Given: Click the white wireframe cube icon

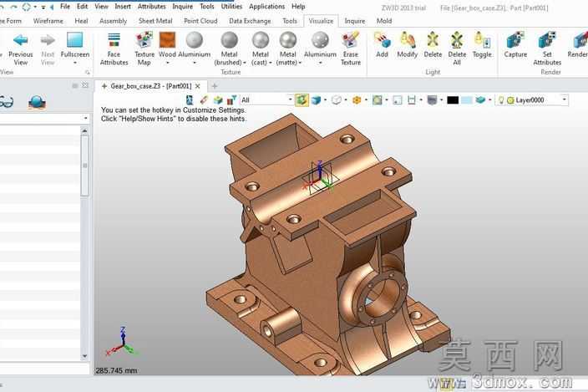Looking at the screenshot, I should point(337,99).
